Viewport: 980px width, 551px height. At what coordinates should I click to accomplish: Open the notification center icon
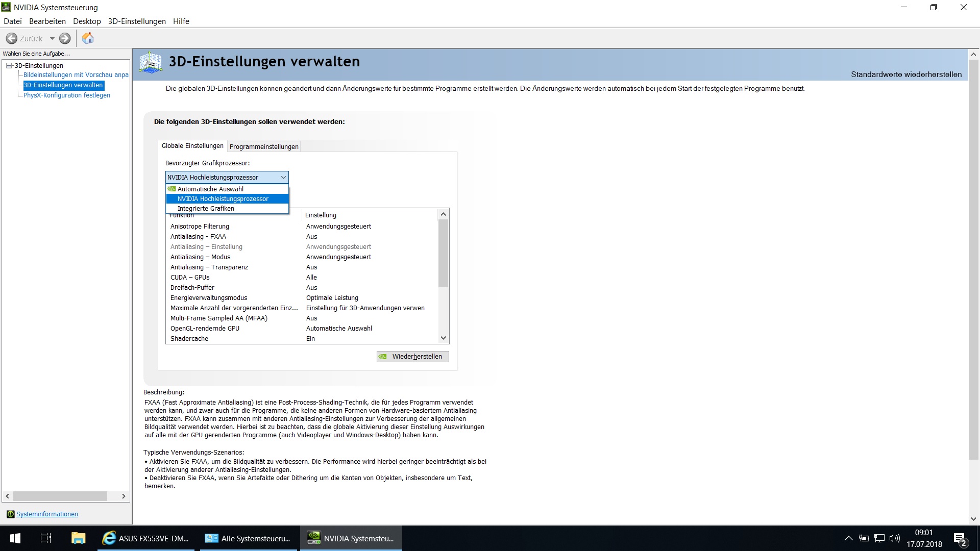point(960,539)
